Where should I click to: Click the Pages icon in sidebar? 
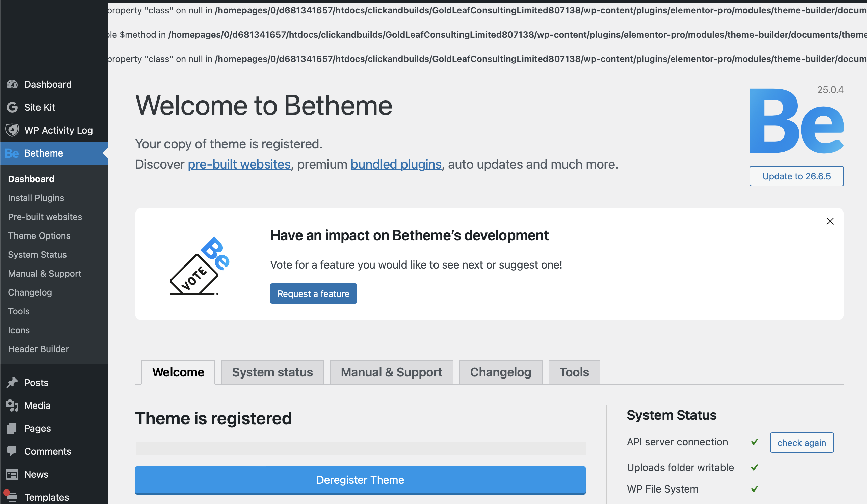12,428
